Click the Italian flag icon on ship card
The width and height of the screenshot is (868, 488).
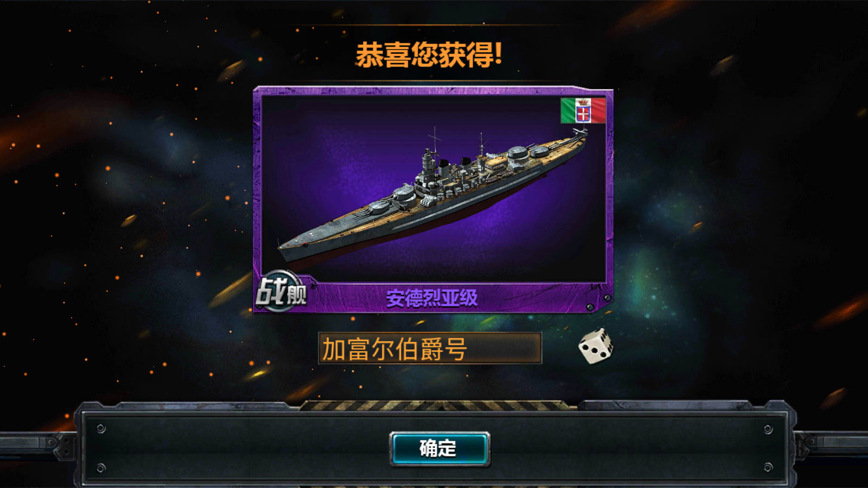point(583,111)
